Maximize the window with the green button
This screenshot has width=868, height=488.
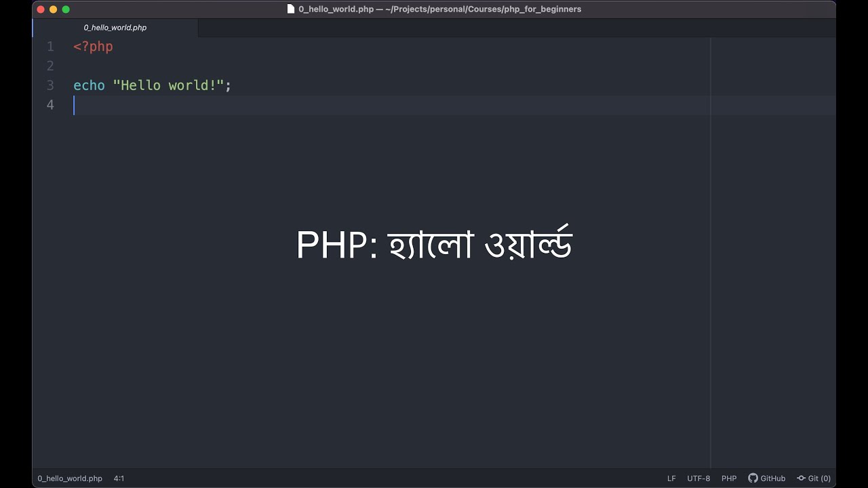click(66, 9)
